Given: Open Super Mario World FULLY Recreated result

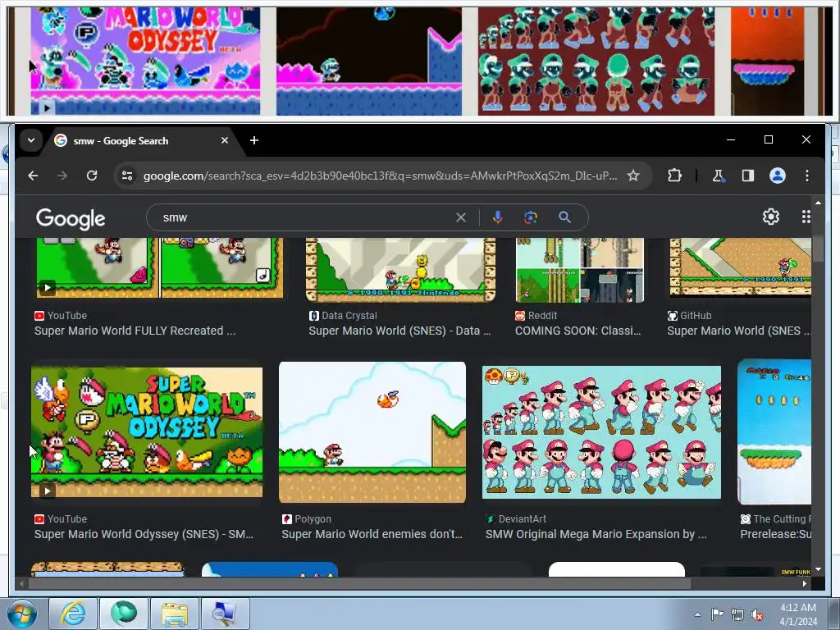Looking at the screenshot, I should (x=135, y=331).
